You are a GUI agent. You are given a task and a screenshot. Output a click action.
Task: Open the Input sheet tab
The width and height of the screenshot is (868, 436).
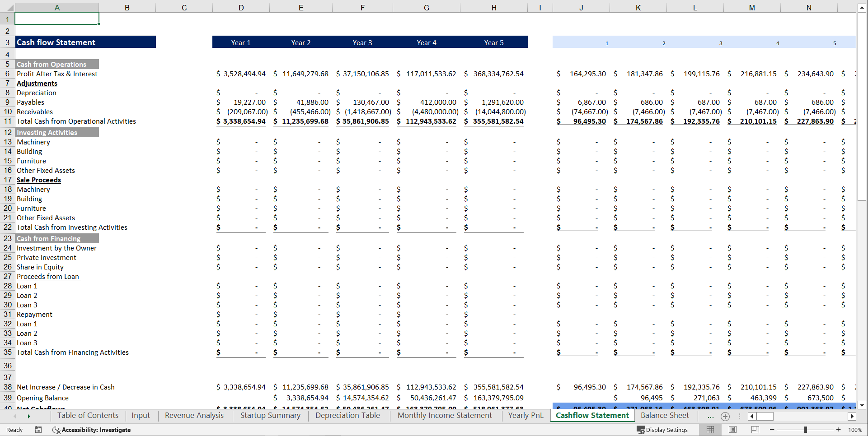pyautogui.click(x=141, y=415)
